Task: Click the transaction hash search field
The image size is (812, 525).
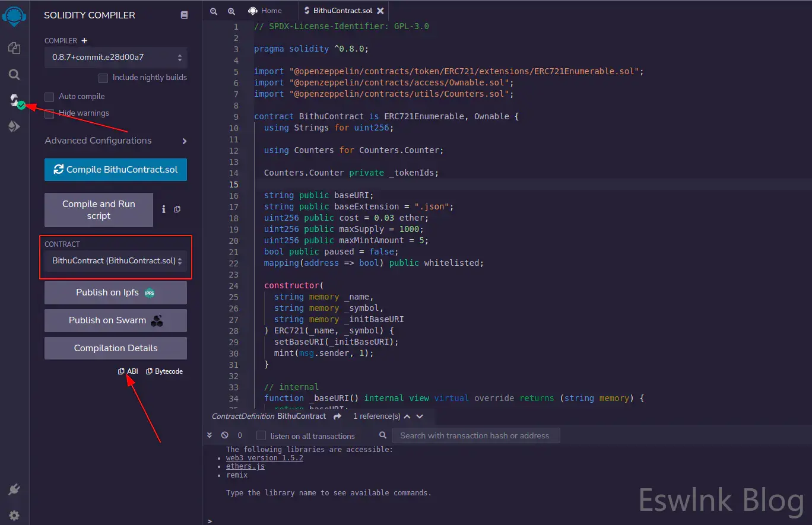Action: pyautogui.click(x=475, y=435)
